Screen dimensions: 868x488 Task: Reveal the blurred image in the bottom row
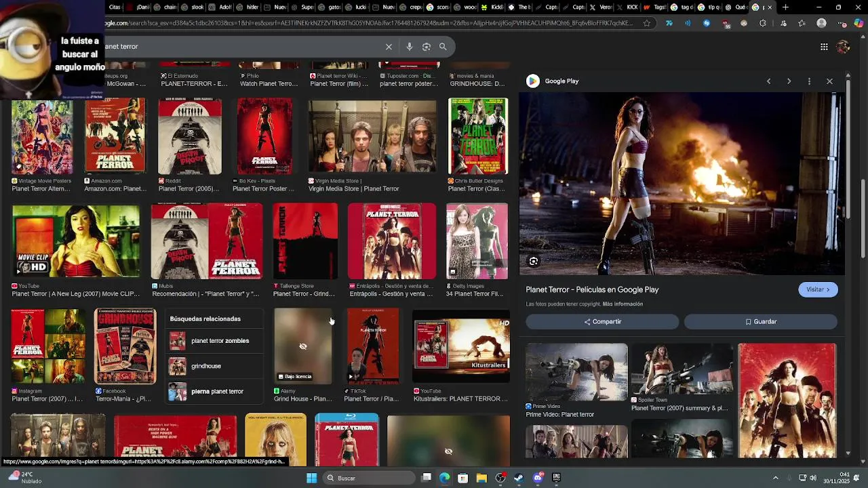[448, 441]
